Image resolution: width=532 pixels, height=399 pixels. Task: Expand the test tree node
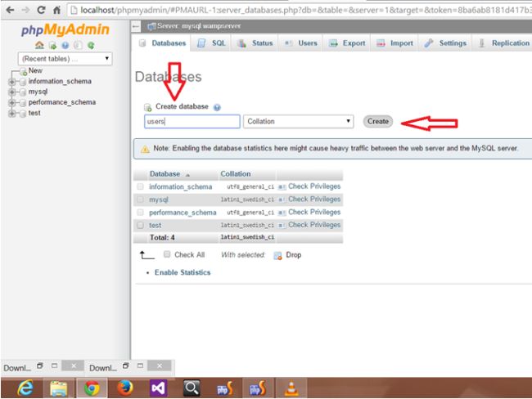click(x=12, y=113)
